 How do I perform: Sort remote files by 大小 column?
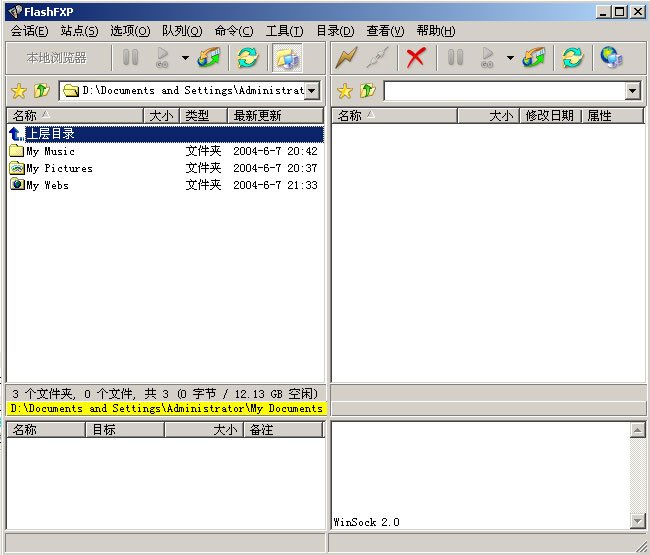[489, 115]
